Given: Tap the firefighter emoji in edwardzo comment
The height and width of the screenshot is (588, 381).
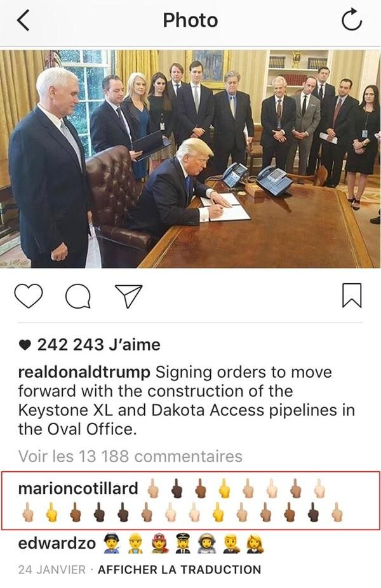Looking at the screenshot, I should click(160, 544).
